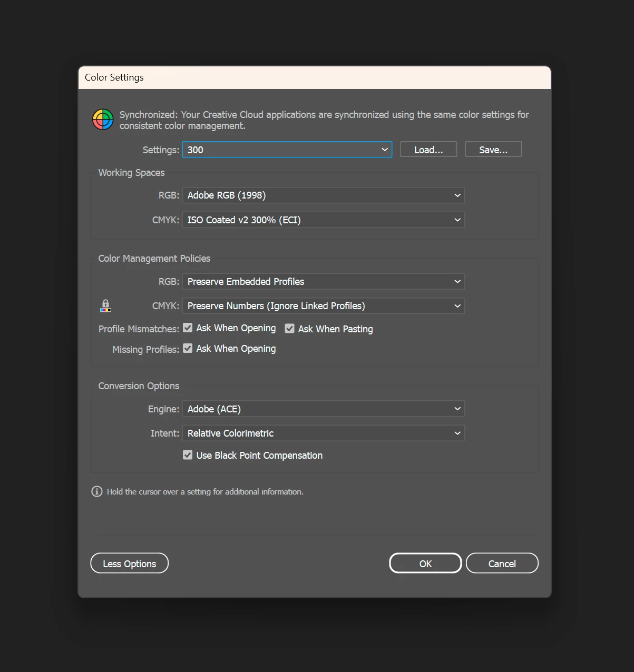Open the Engine dropdown Adobe (ACE)
The height and width of the screenshot is (672, 634).
(324, 409)
